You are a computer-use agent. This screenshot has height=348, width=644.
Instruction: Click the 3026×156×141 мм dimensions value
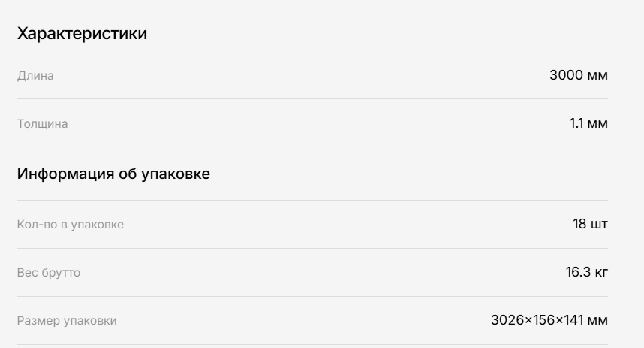click(x=549, y=320)
